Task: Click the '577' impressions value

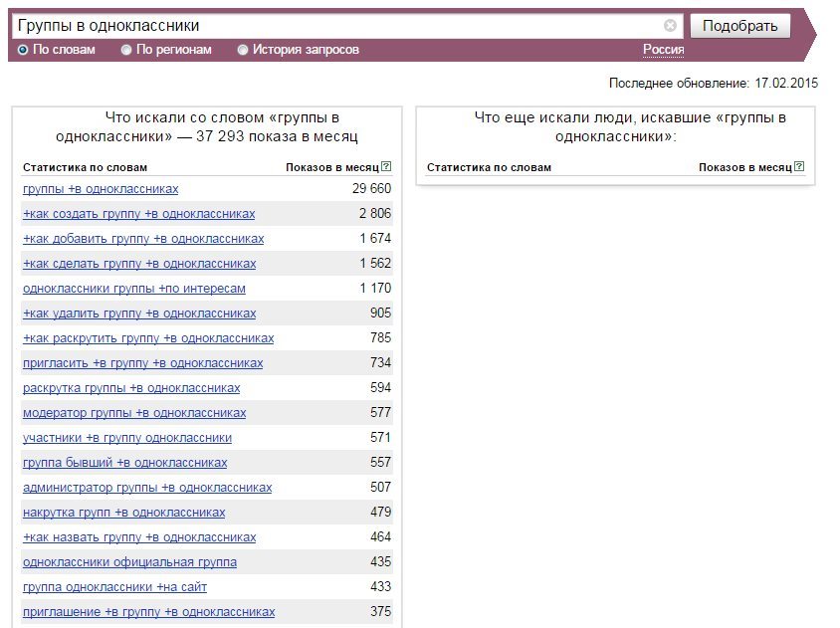Action: pos(381,413)
